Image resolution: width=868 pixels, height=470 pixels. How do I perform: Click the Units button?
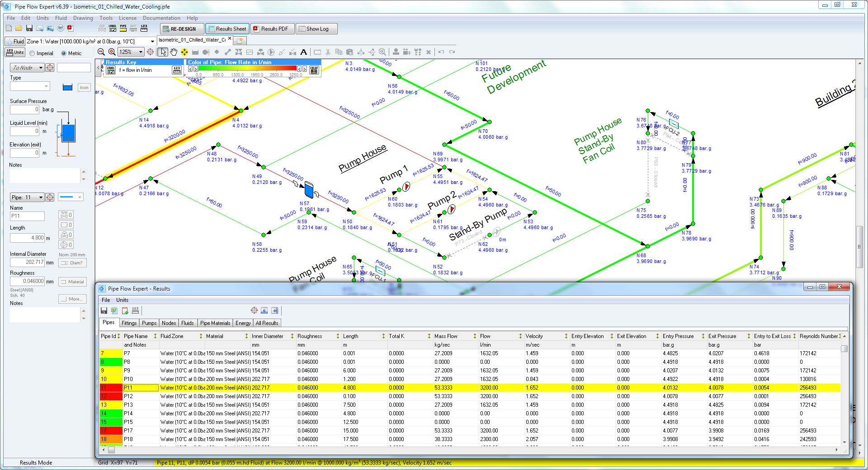click(15, 52)
